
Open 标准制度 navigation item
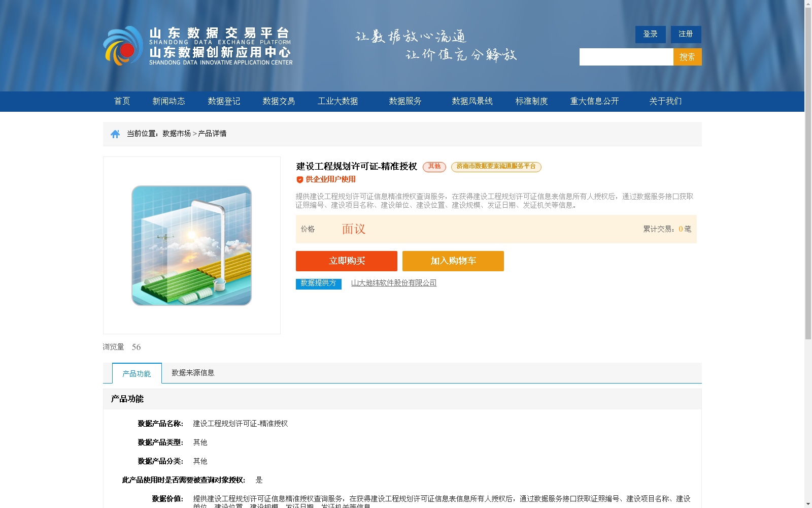click(x=531, y=101)
